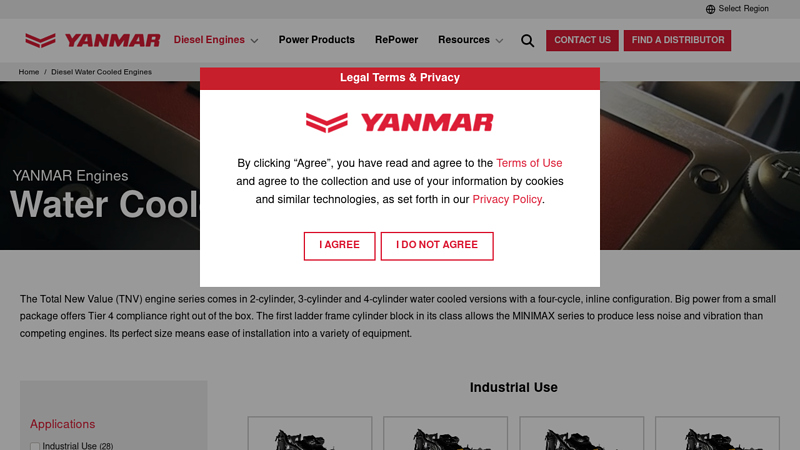Expand the Diesel Engines dropdown chevron
Viewport: 800px width, 450px height.
point(254,41)
